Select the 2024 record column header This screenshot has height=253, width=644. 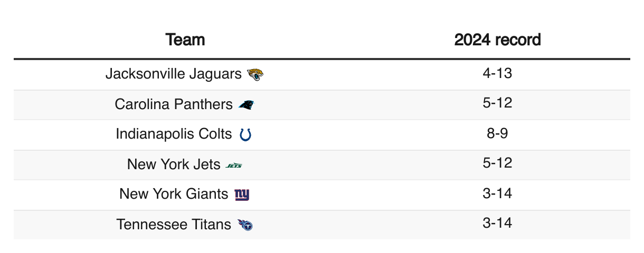pos(497,40)
